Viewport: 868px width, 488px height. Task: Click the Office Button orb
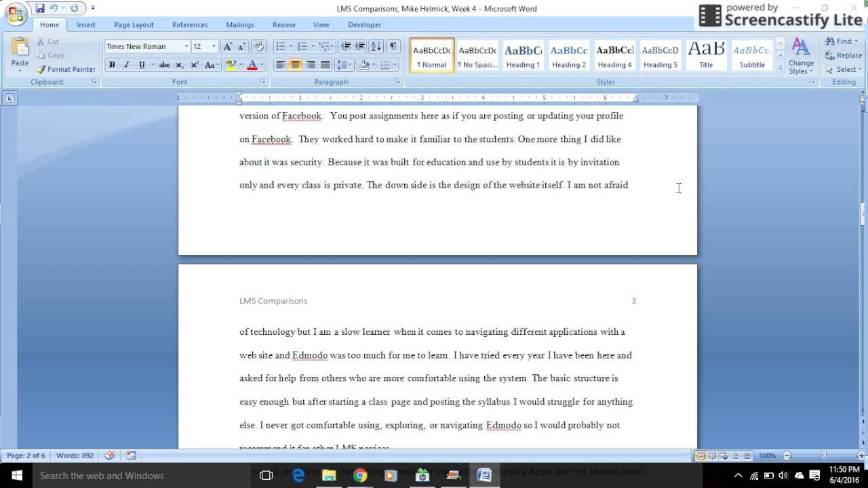tap(15, 13)
